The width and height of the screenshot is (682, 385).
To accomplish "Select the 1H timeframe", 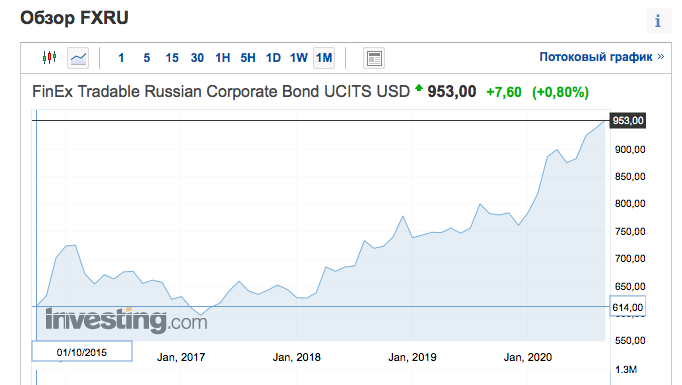I will (x=223, y=58).
